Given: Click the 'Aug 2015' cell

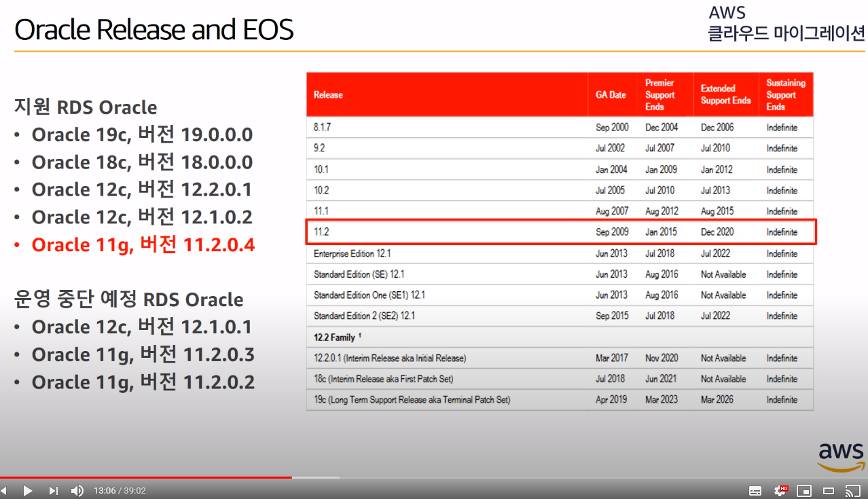Looking at the screenshot, I should tap(717, 211).
